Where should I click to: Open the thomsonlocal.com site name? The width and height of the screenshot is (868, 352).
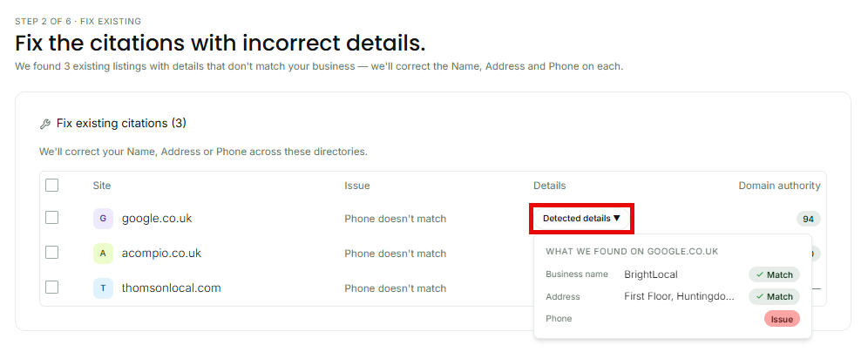[171, 288]
